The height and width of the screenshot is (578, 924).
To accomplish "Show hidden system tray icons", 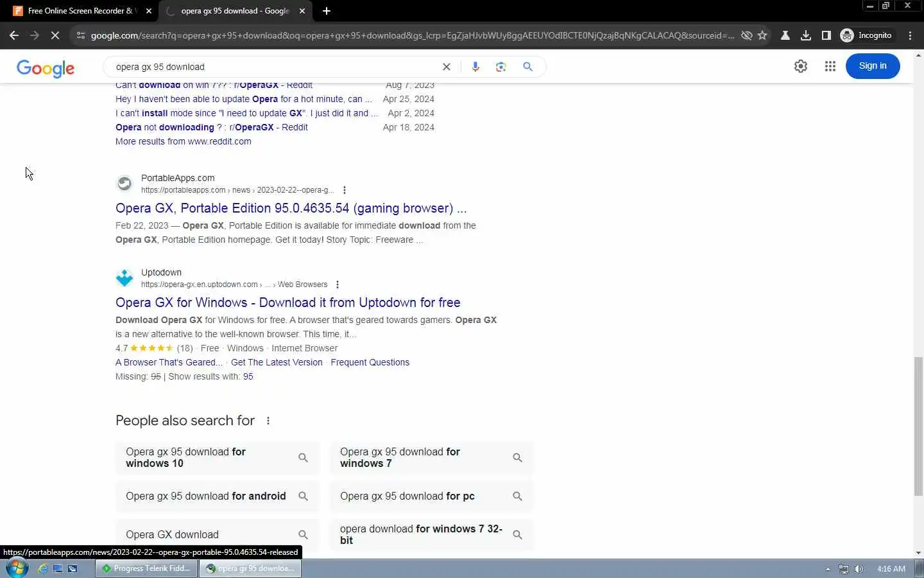I will [828, 569].
